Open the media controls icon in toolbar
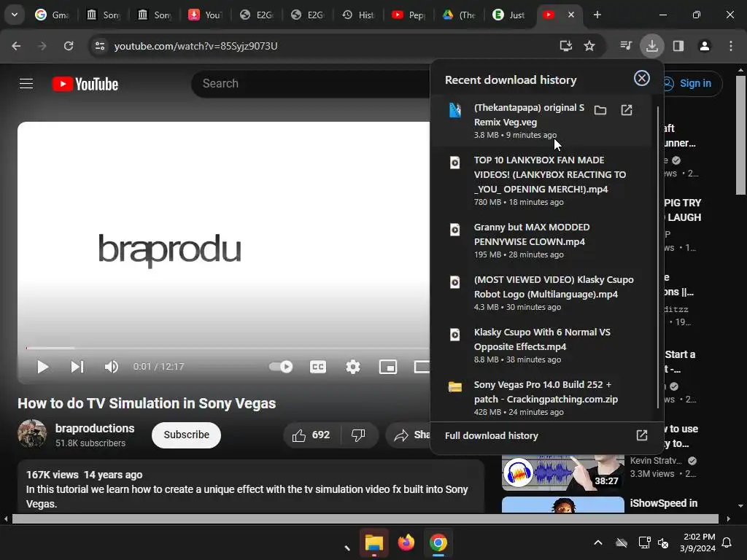747x560 pixels. pos(626,46)
